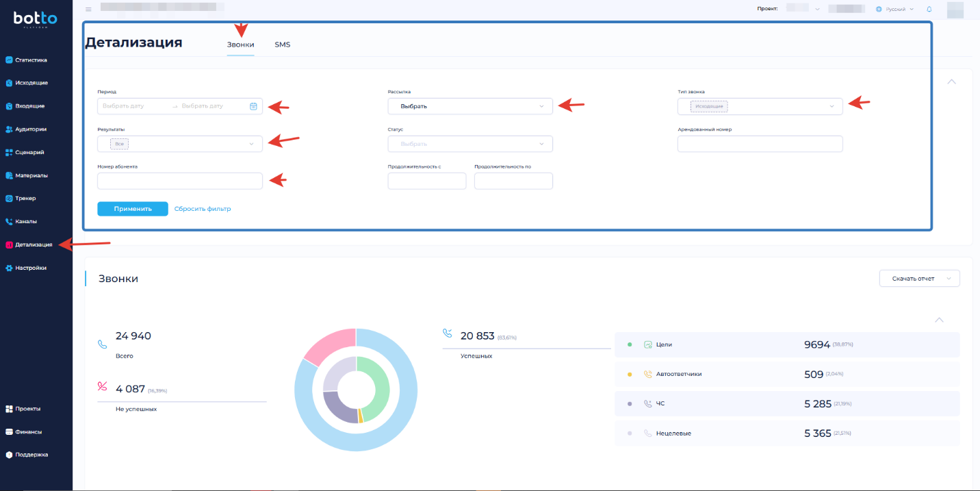Collapse the filter panel with chevron

click(951, 81)
